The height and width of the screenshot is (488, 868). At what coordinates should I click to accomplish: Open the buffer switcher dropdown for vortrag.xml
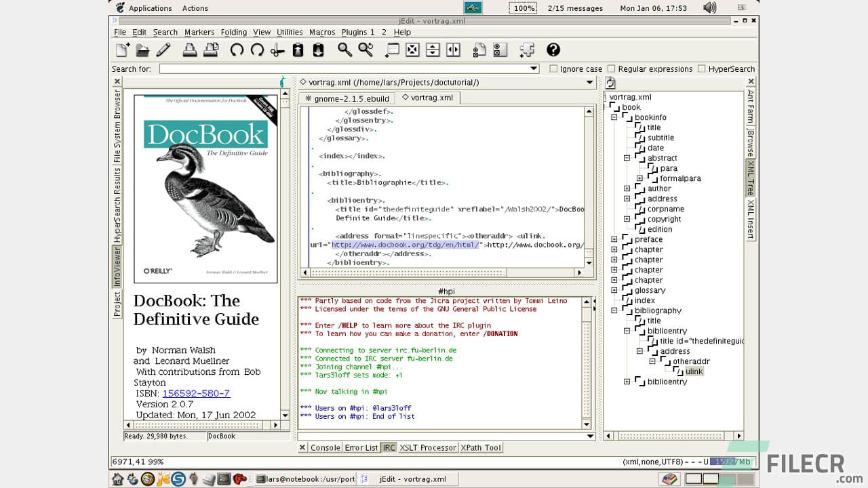(x=588, y=82)
